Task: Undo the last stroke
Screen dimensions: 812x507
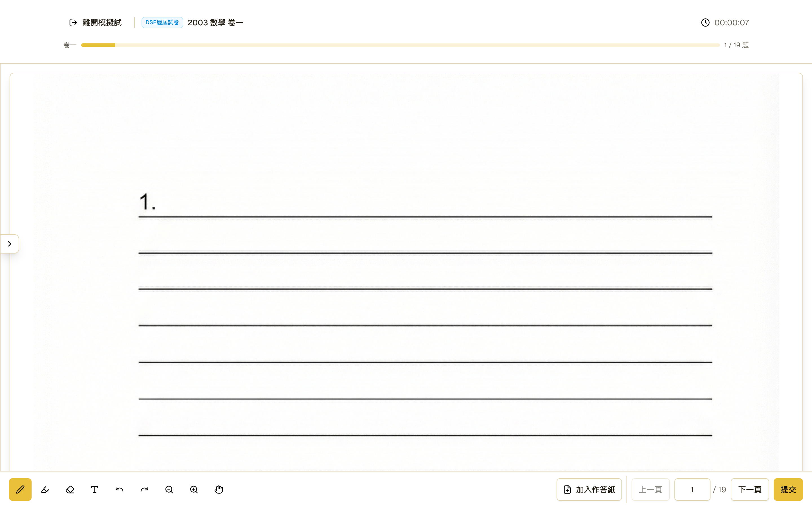Action: (120, 489)
